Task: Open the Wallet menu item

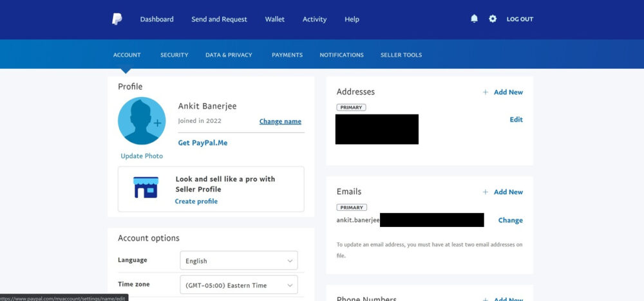Action: click(x=275, y=19)
